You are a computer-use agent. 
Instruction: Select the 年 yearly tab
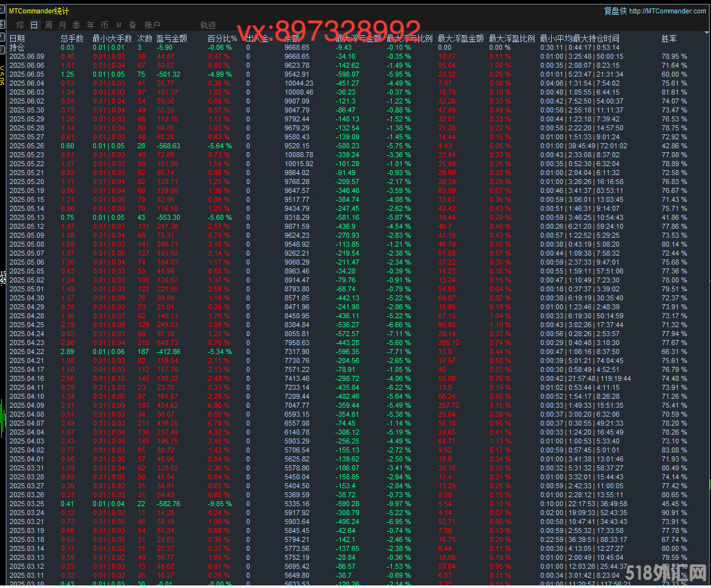(90, 25)
